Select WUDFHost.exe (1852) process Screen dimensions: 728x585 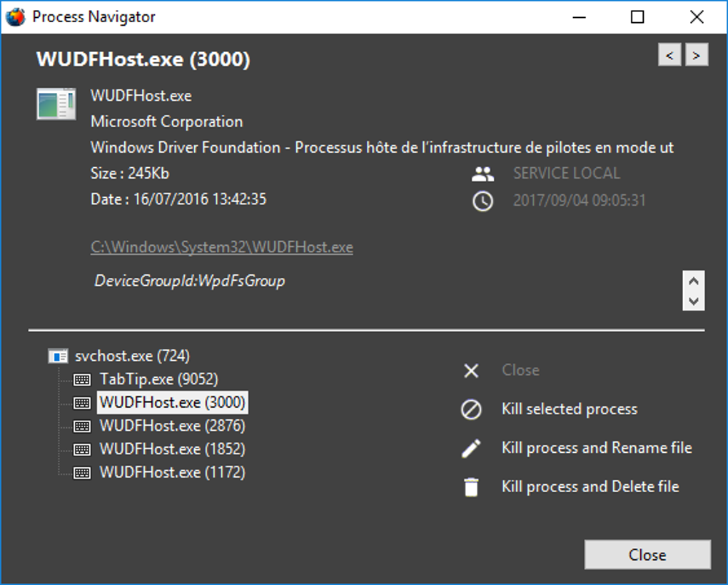[172, 449]
